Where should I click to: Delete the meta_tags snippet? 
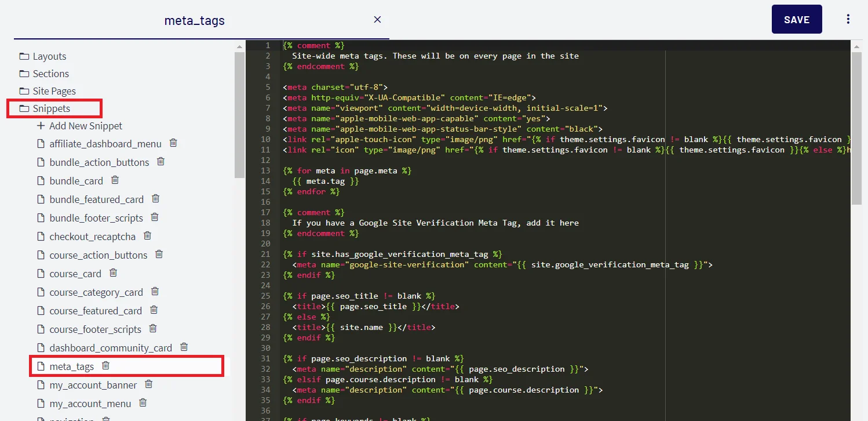[105, 365]
